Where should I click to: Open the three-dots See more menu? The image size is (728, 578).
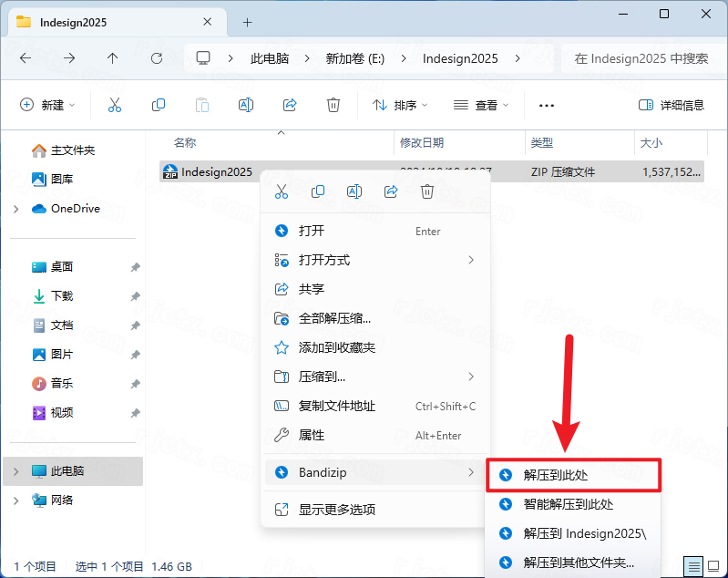point(547,106)
